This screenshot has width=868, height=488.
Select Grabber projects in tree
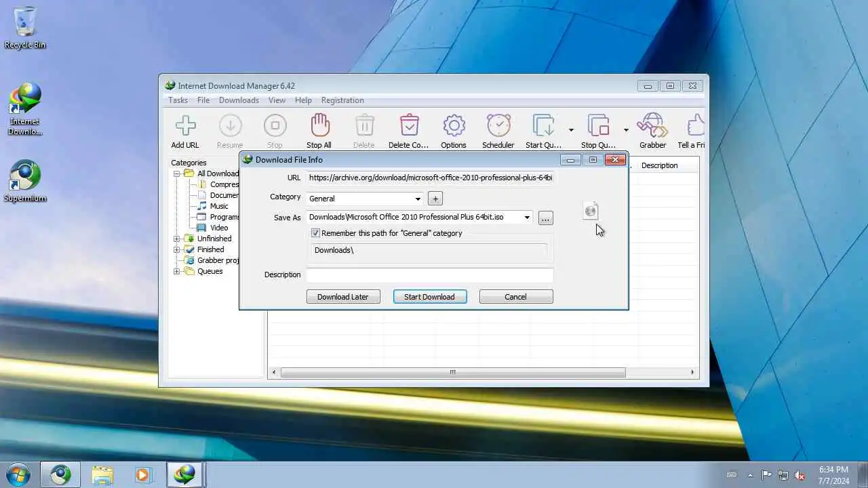click(218, 260)
